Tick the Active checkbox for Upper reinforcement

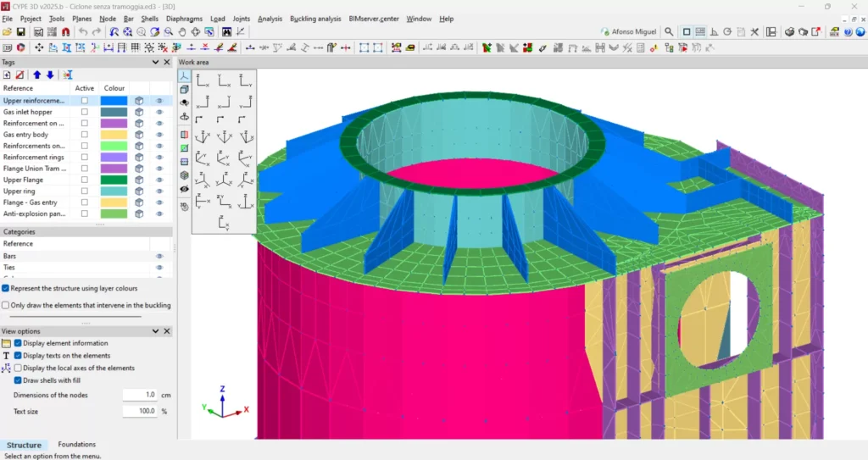pyautogui.click(x=85, y=101)
